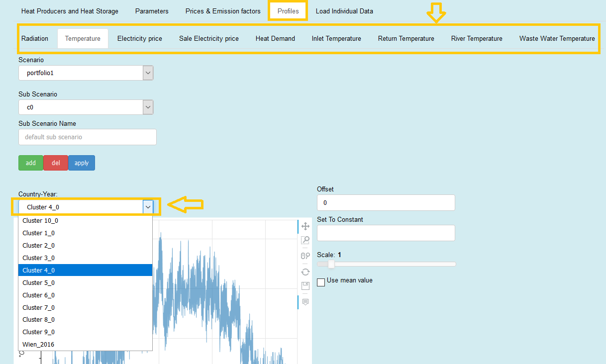
Task: Activate the Box Zoom chart tool
Action: tap(305, 241)
